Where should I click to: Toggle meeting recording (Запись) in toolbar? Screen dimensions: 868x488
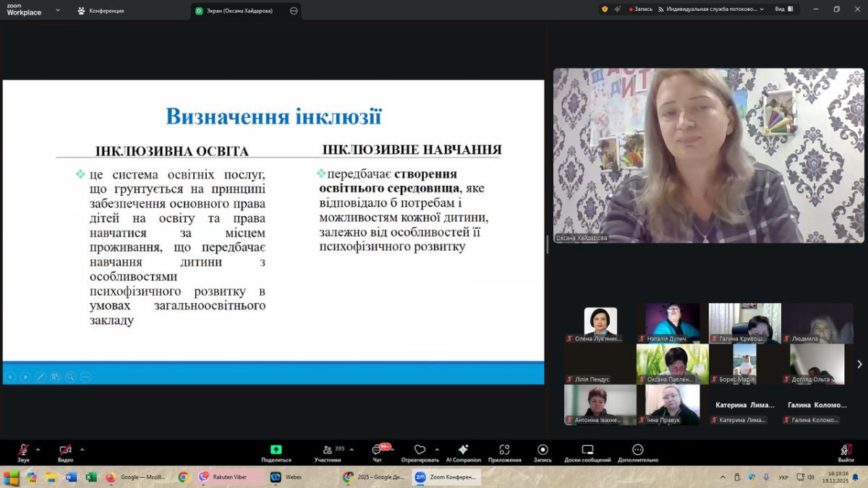[x=542, y=450]
